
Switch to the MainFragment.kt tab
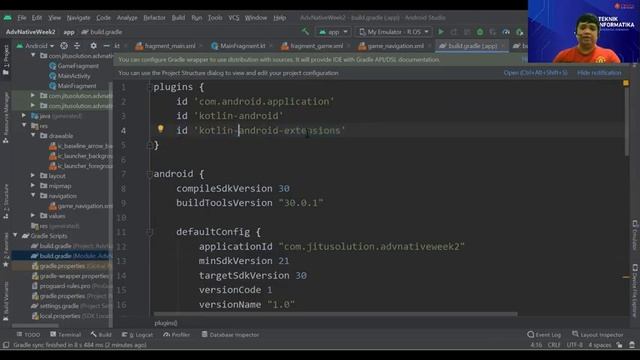pyautogui.click(x=241, y=46)
